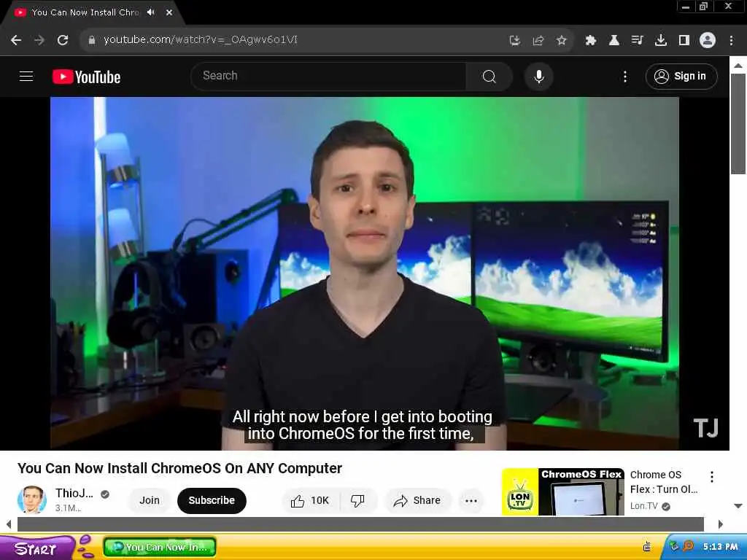Click the TJ channel watermark in video
The height and width of the screenshot is (560, 747).
pos(705,428)
